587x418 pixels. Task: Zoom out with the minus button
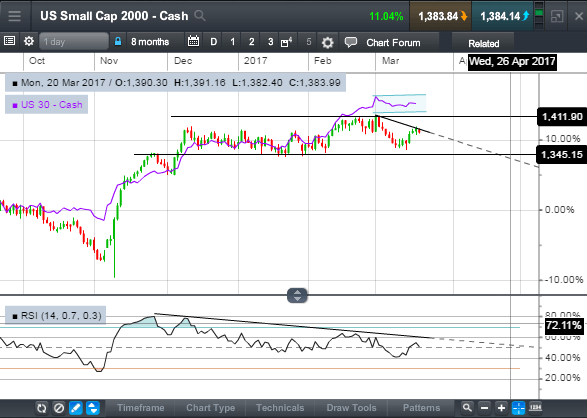pyautogui.click(x=484, y=408)
